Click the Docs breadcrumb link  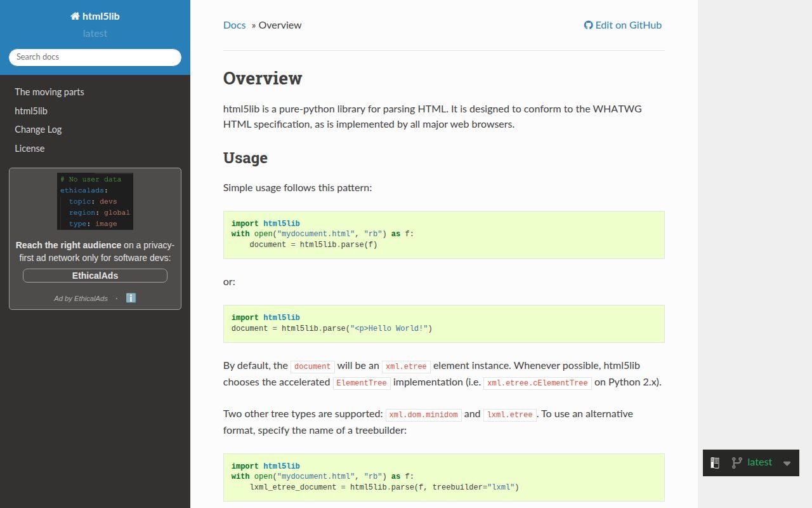[x=234, y=25]
